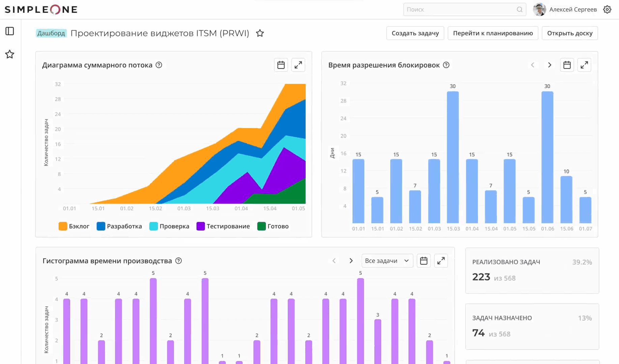The height and width of the screenshot is (364, 619).
Task: Open the Задач назначено card
Action: (x=532, y=327)
